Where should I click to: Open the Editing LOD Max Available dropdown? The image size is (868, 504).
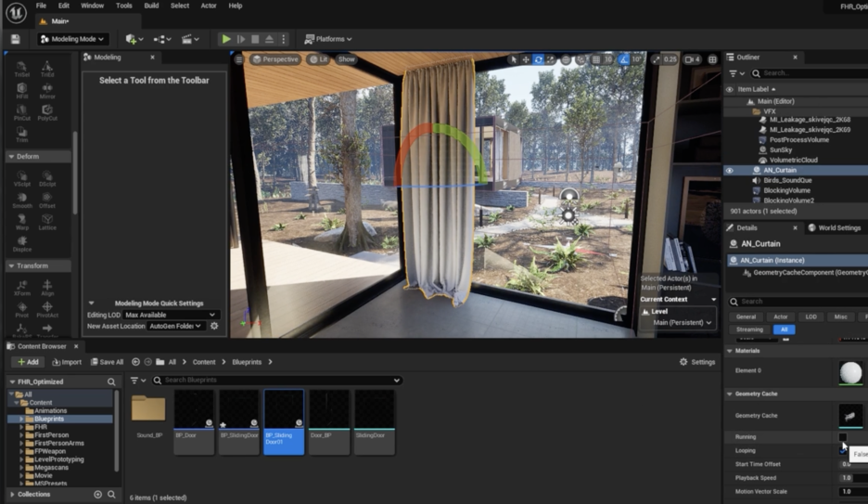[x=170, y=315]
